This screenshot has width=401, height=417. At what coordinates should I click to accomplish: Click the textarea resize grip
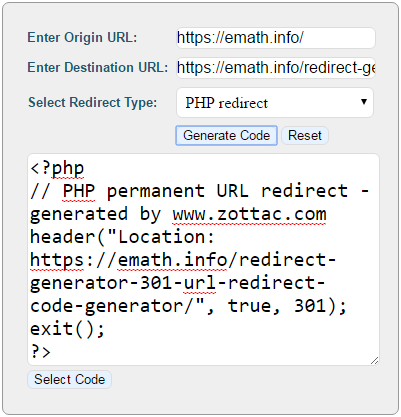(x=375, y=360)
